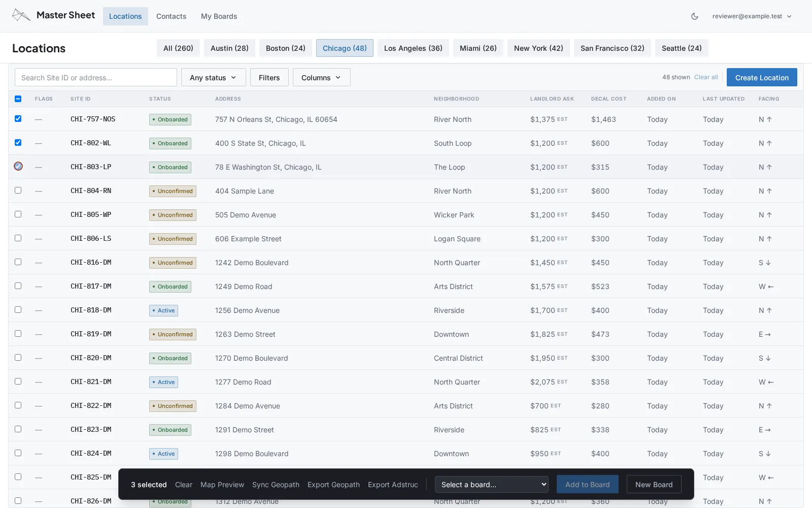This screenshot has width=812, height=508.
Task: Select the Los Angeles (36) filter
Action: (x=413, y=48)
